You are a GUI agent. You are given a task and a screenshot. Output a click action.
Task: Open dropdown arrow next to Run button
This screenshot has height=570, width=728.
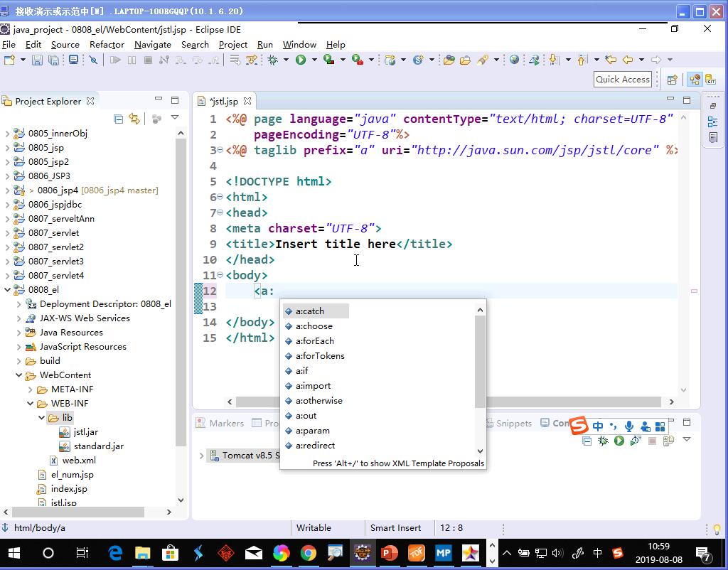click(x=314, y=60)
